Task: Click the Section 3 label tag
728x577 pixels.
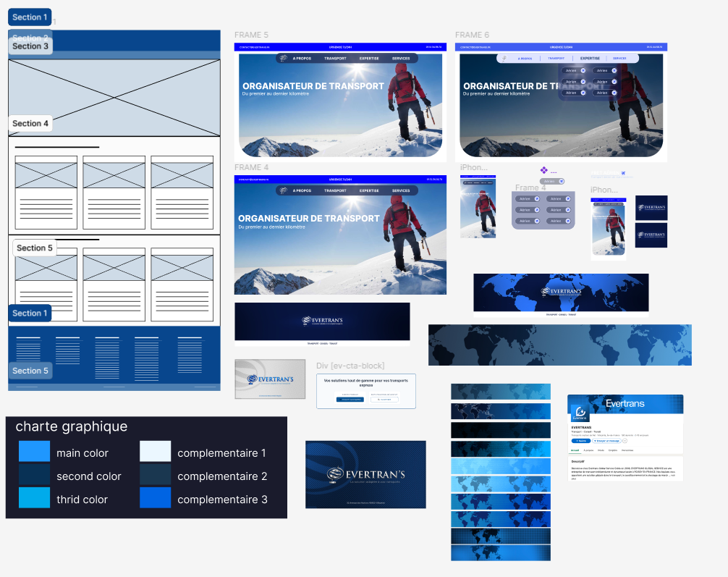Action: click(x=30, y=46)
